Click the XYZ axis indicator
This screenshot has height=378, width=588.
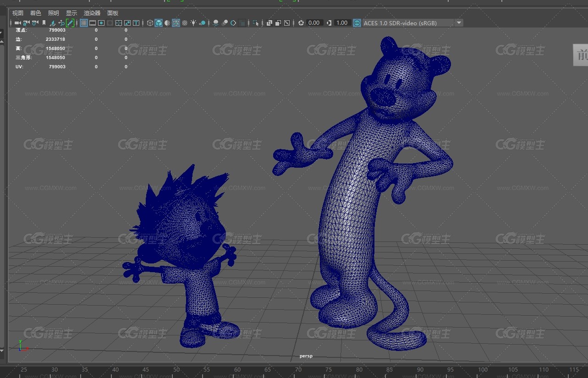(23, 345)
